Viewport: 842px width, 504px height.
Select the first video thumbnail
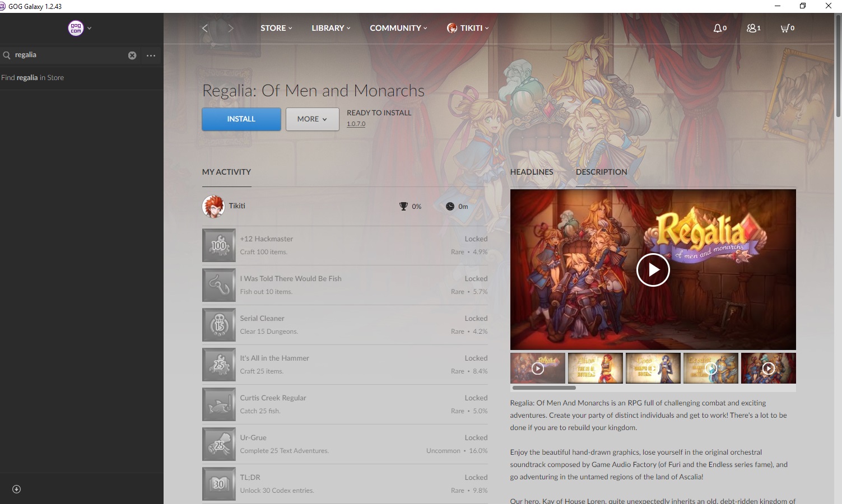[x=538, y=368]
